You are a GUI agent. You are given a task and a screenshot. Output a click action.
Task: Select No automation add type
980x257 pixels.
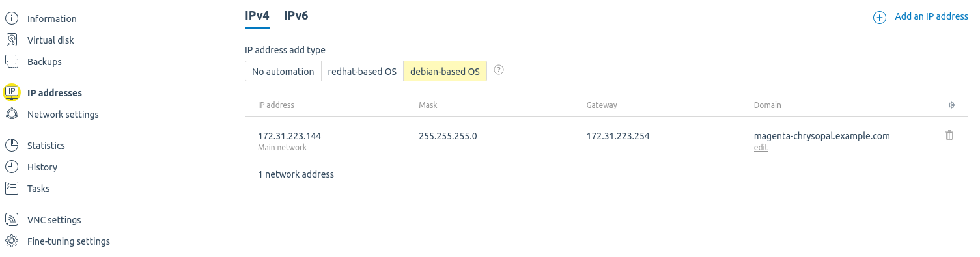coord(283,72)
